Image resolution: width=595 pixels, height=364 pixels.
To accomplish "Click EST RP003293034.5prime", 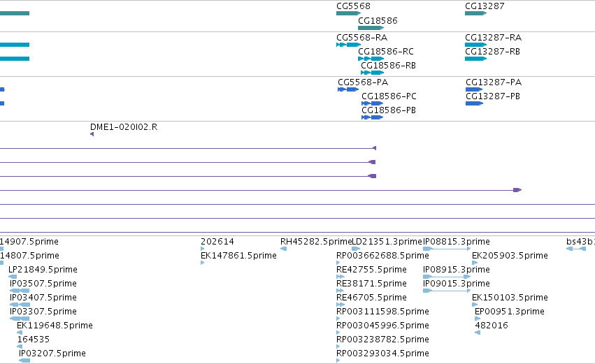I will pyautogui.click(x=382, y=354).
